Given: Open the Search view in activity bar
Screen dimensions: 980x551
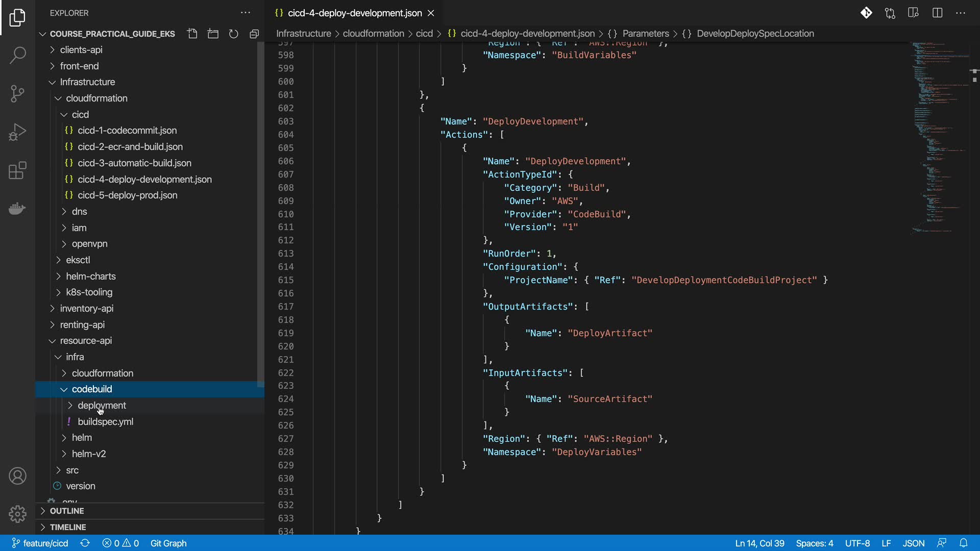Looking at the screenshot, I should pyautogui.click(x=17, y=55).
